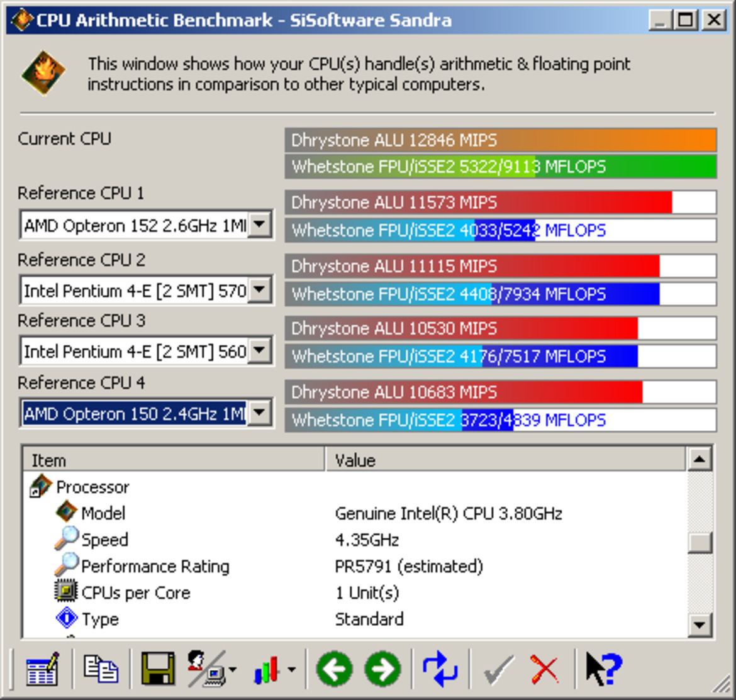
Task: Minimize the Sandra benchmark window
Action: 660,20
